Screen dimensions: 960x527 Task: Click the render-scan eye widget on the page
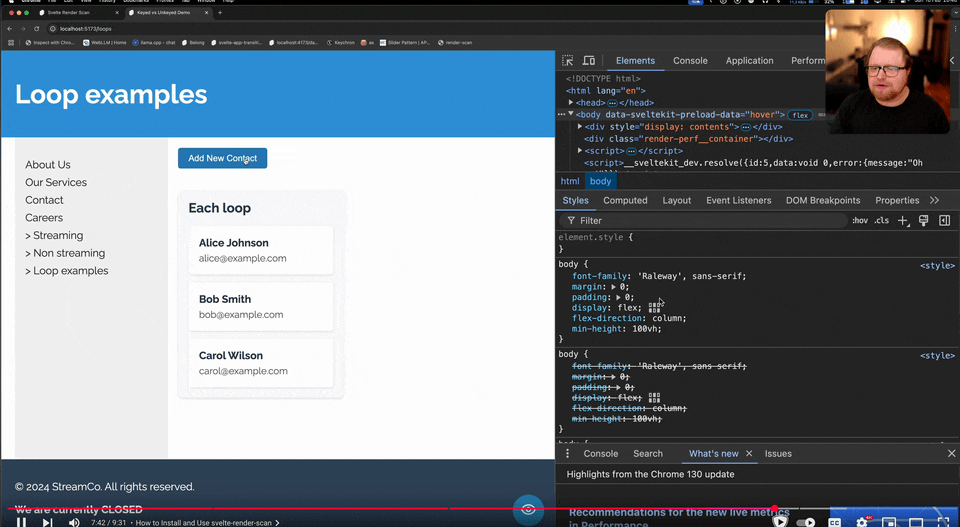[x=528, y=509]
